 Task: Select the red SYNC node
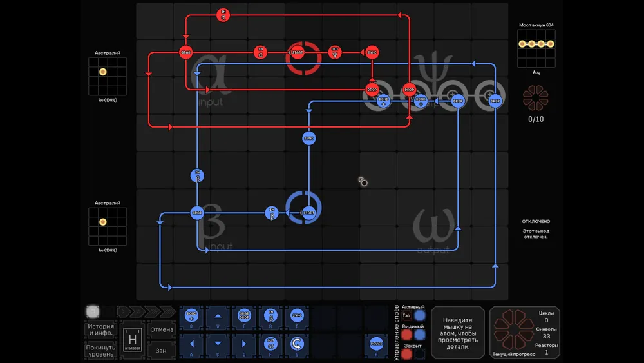coord(372,52)
